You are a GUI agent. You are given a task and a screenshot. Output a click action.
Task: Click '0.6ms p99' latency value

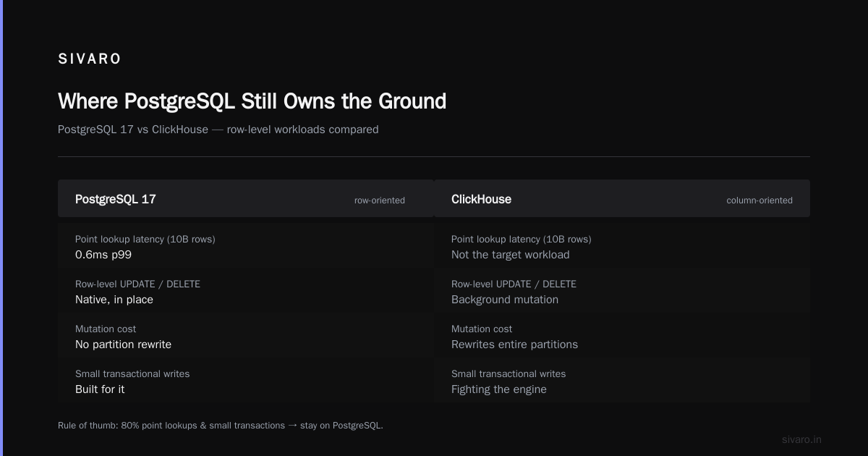pos(103,255)
